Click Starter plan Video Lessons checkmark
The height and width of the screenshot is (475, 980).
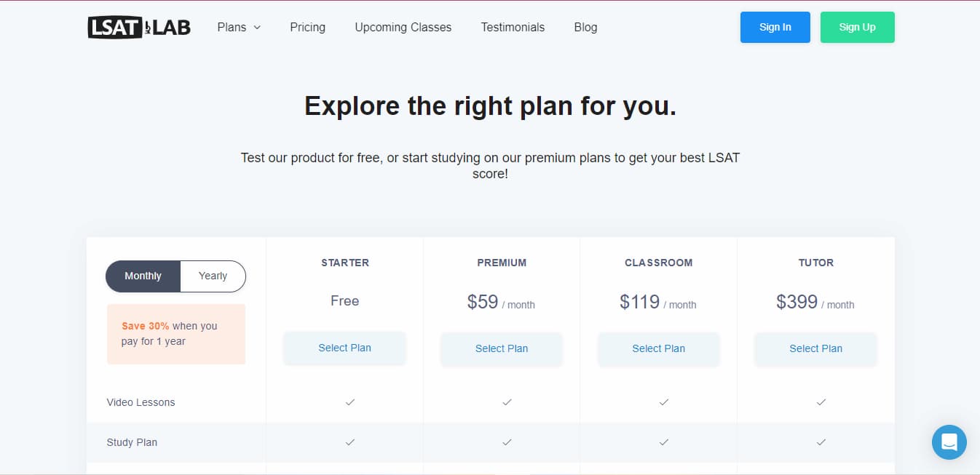tap(350, 402)
